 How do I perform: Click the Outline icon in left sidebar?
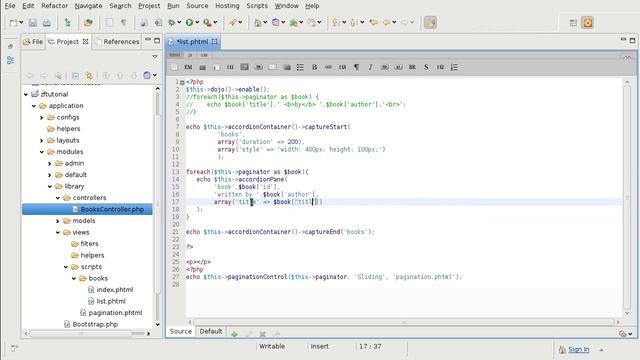point(11,60)
